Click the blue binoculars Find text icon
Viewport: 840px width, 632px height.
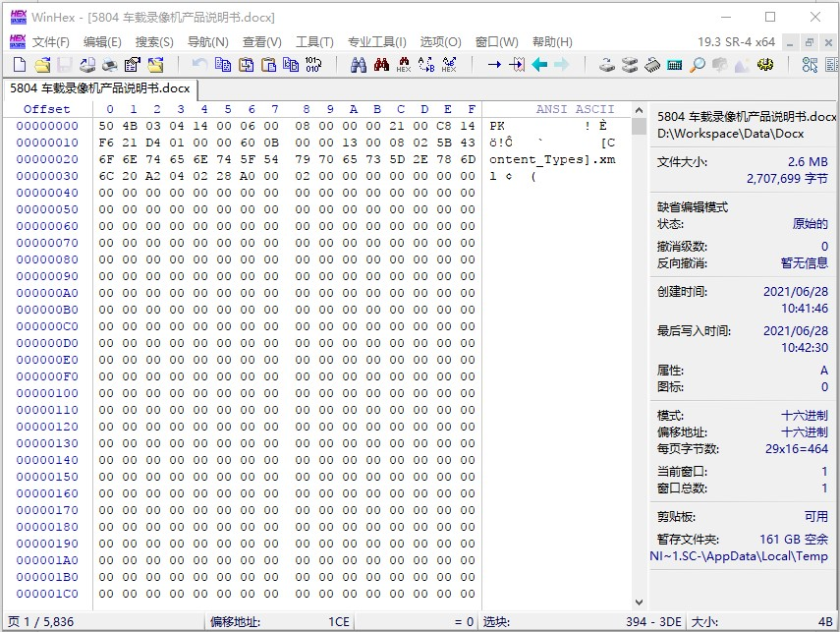[x=359, y=65]
